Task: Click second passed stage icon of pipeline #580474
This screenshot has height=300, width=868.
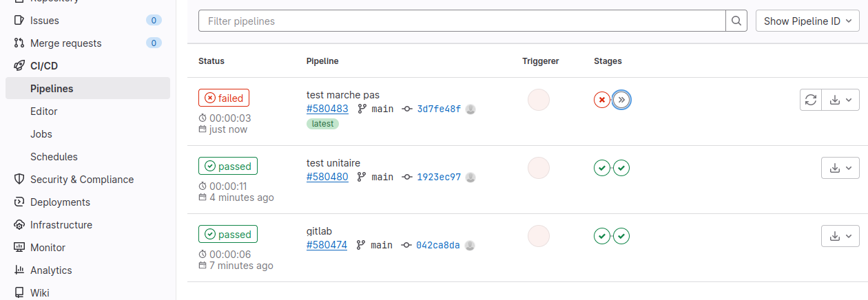Action: click(621, 236)
